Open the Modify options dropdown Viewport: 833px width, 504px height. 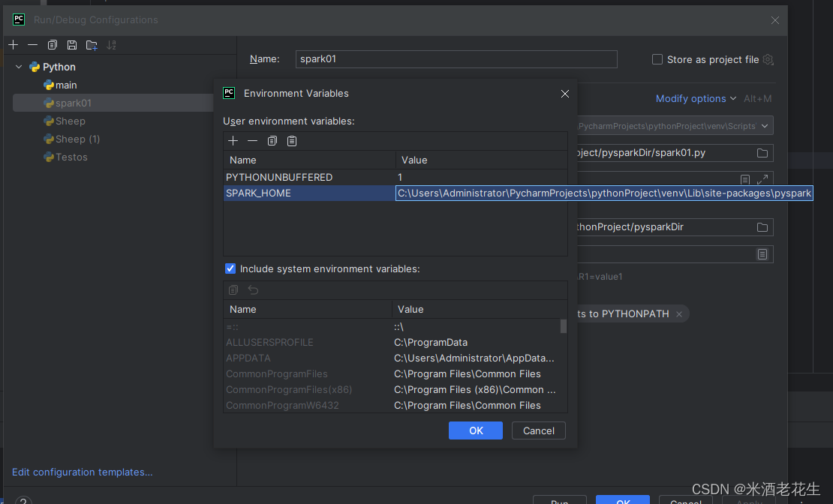[x=690, y=98]
